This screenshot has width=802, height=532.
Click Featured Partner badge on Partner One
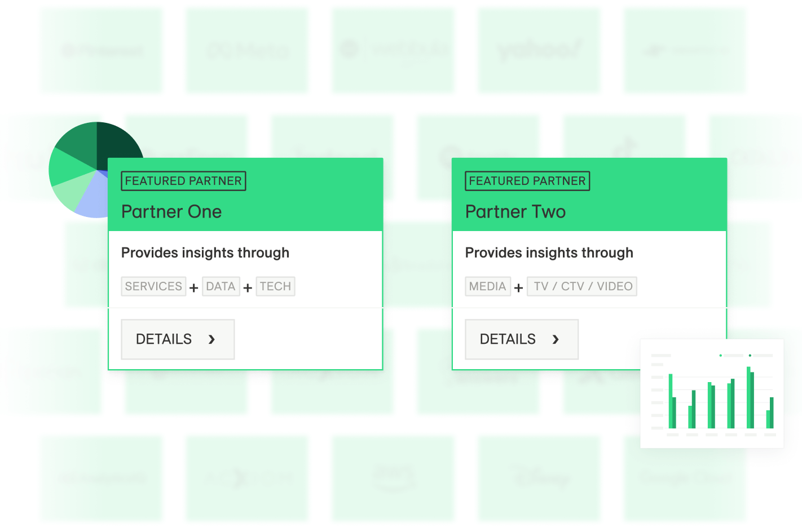pyautogui.click(x=183, y=181)
